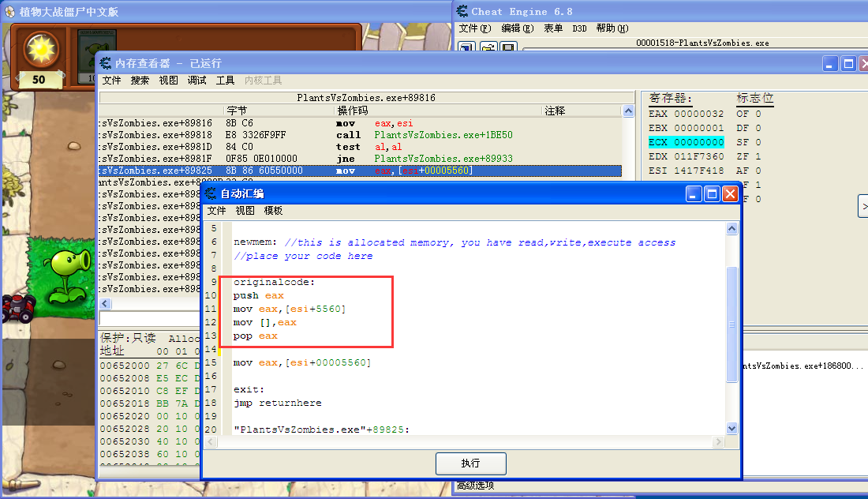The image size is (868, 499).
Task: Click the Peashooter plant on the lawn
Action: point(68,276)
